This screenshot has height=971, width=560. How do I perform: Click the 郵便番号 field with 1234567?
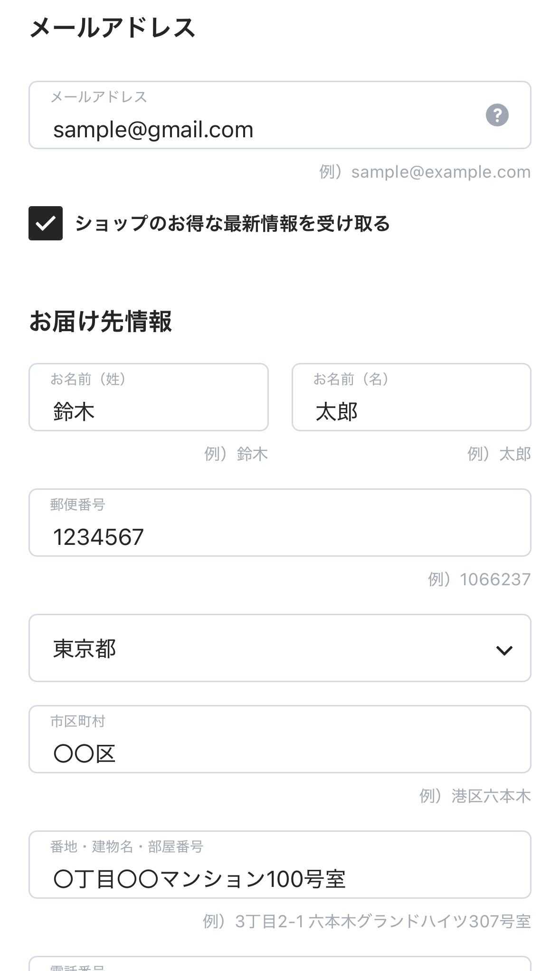point(280,523)
